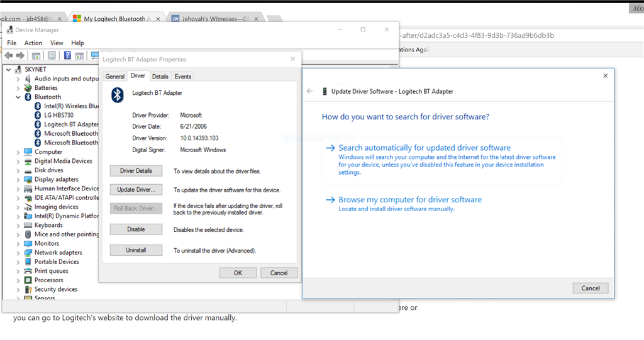
Task: Open the Help menu
Action: (77, 43)
